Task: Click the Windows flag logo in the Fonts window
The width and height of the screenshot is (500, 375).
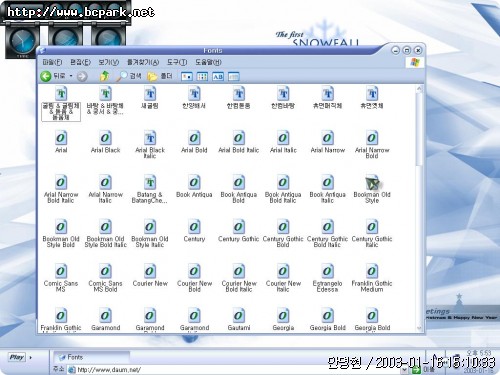Action: [x=415, y=62]
